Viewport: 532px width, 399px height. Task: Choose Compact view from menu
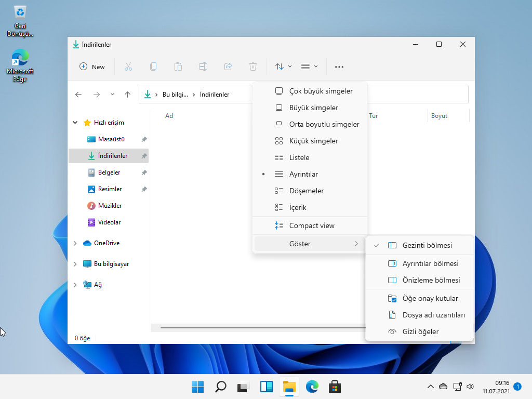click(312, 225)
